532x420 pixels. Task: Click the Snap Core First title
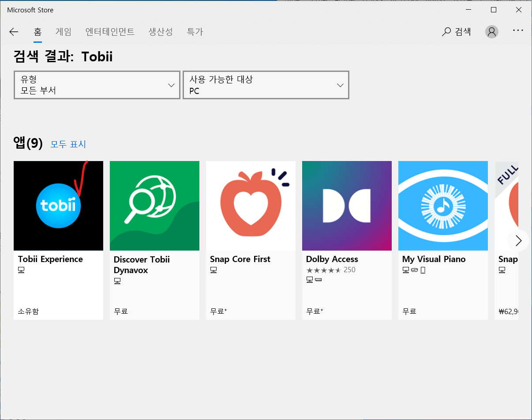pyautogui.click(x=240, y=259)
